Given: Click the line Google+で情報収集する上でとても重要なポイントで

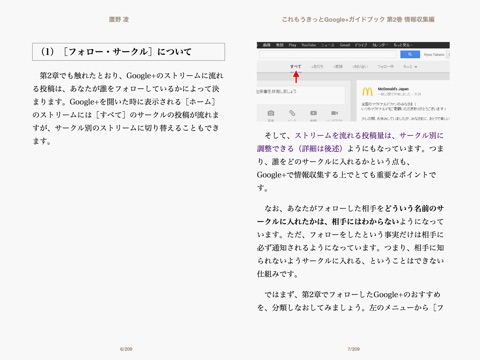Looking at the screenshot, I should pos(346,175).
